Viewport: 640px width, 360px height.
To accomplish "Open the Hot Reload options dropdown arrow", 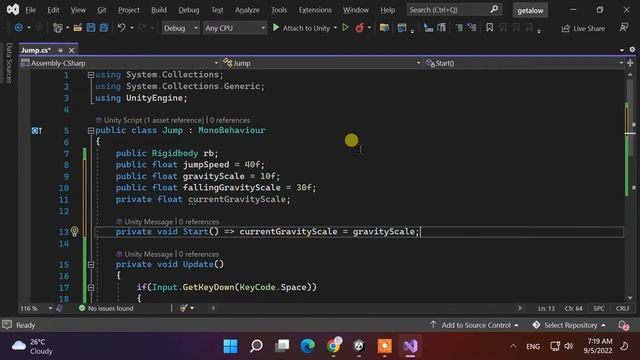I will 369,28.
